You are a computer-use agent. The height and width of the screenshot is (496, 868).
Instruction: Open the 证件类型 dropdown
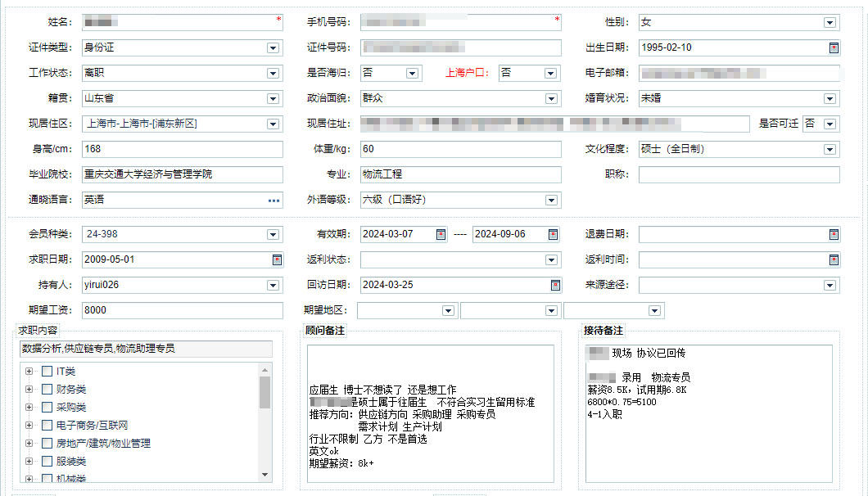click(273, 48)
